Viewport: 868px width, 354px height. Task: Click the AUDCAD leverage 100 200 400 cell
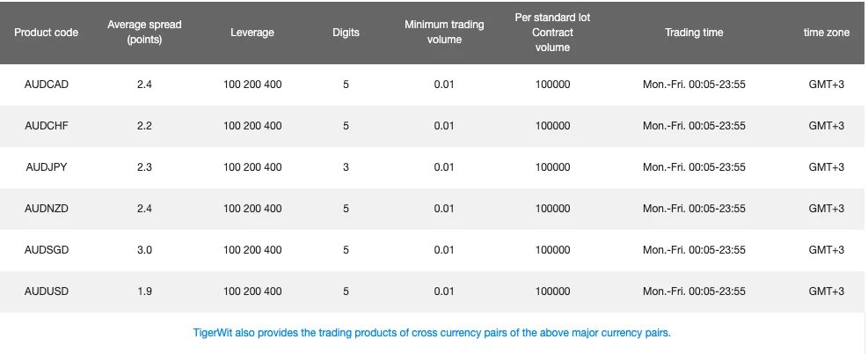[252, 85]
